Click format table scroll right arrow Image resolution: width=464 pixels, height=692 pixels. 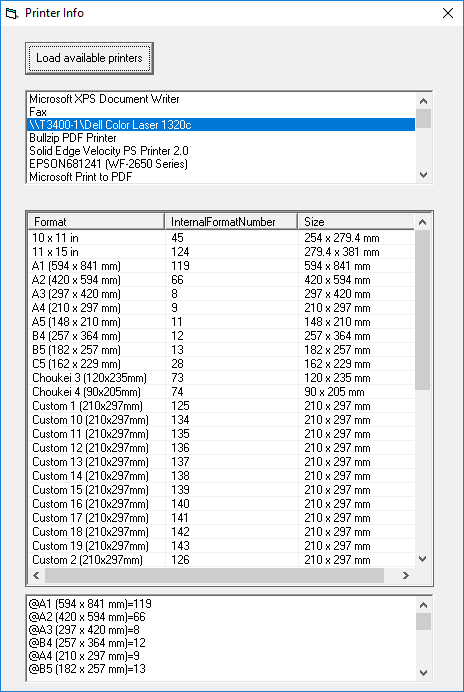(x=406, y=575)
